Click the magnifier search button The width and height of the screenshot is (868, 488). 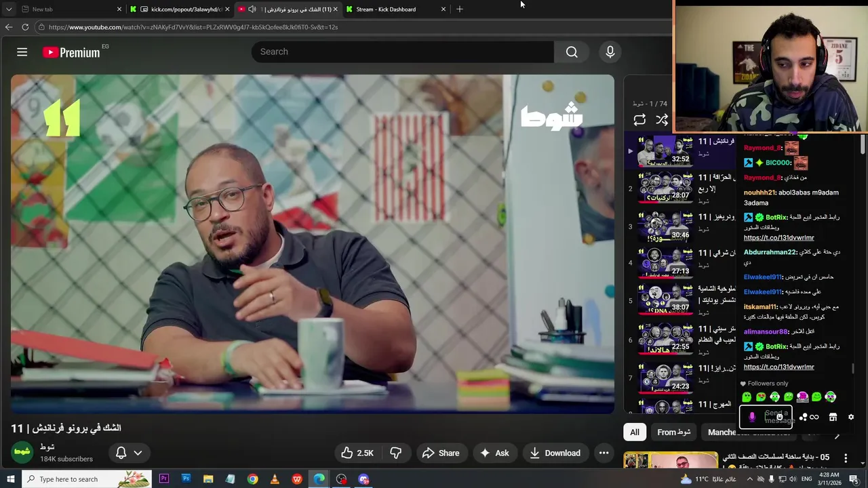572,52
